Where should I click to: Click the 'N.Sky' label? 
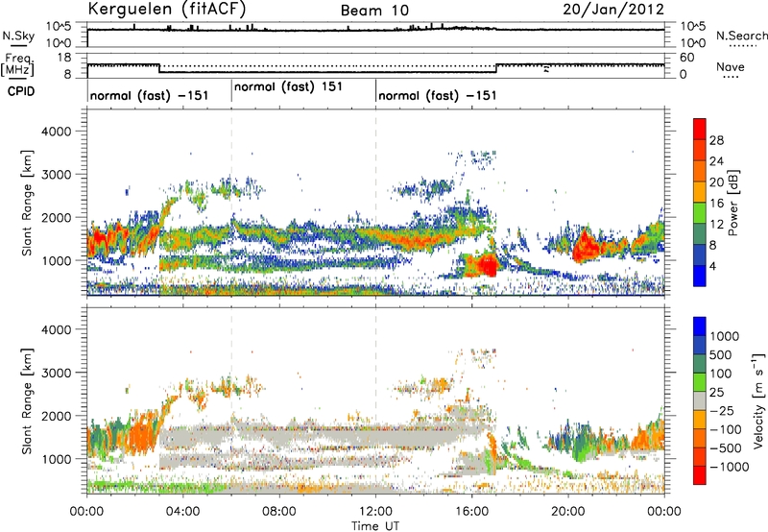pyautogui.click(x=18, y=36)
